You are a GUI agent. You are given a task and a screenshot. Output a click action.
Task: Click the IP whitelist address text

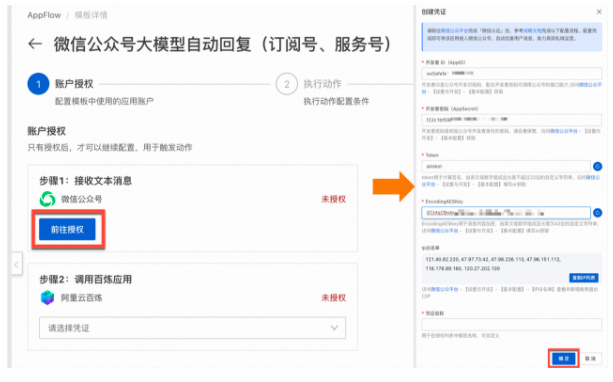[x=493, y=264]
